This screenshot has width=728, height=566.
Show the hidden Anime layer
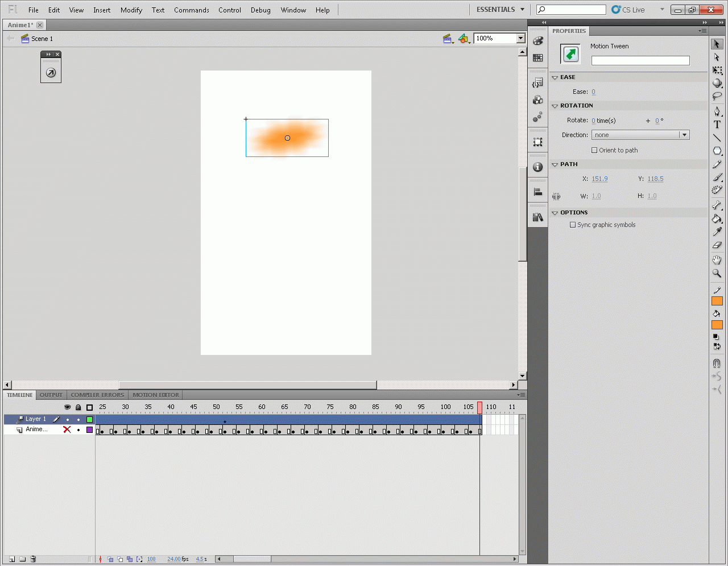pos(67,429)
